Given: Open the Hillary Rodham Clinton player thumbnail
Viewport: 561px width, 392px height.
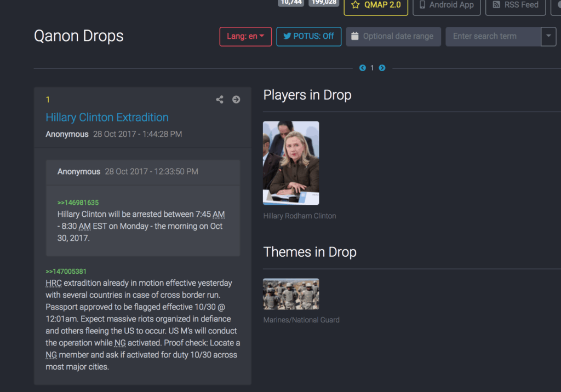Looking at the screenshot, I should pyautogui.click(x=291, y=163).
